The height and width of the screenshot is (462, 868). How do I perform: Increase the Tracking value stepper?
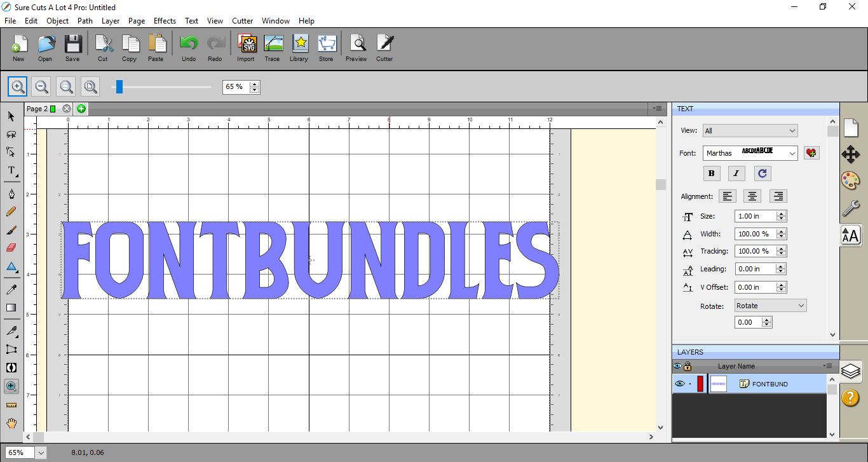coord(782,248)
